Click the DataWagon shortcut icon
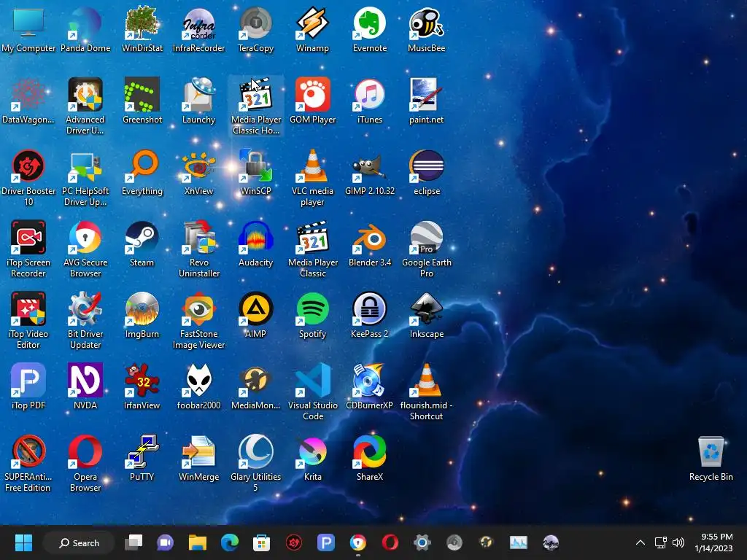The height and width of the screenshot is (560, 747). pos(28,94)
